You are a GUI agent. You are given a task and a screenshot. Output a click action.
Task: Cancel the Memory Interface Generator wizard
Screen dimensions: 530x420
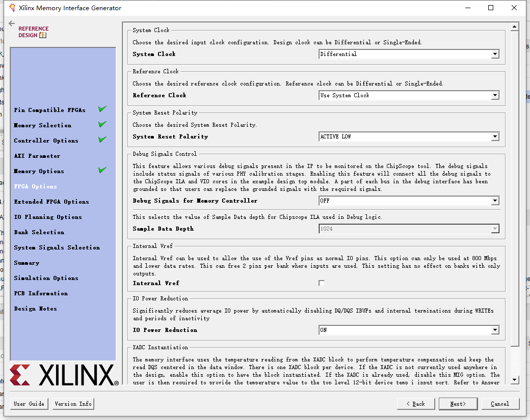tap(500, 404)
